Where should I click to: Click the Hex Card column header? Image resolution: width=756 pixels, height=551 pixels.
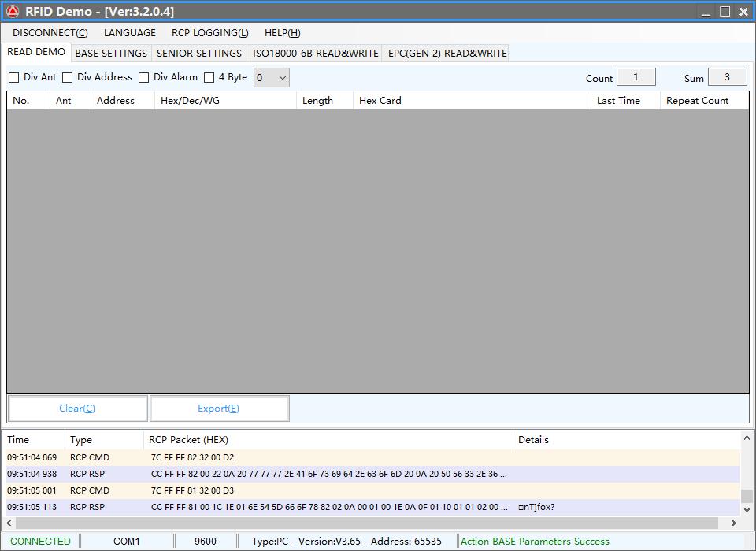(380, 101)
